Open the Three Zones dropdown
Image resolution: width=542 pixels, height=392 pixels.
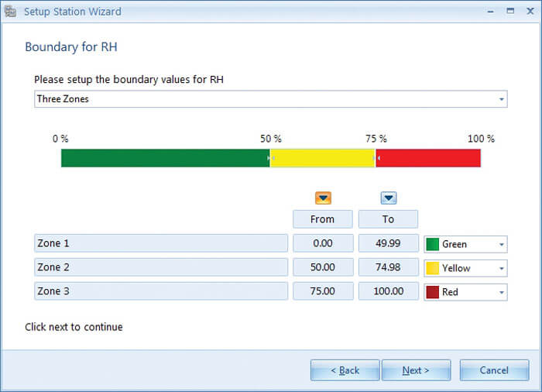click(x=502, y=99)
